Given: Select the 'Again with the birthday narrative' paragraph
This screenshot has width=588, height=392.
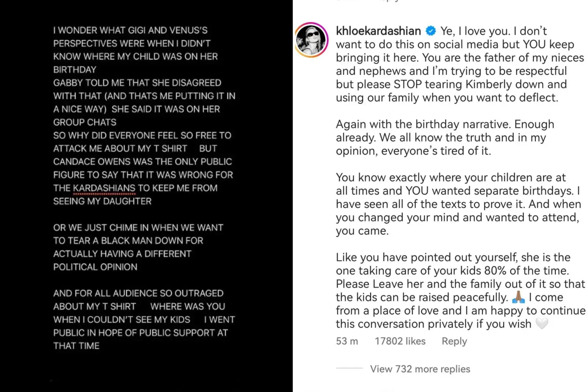Looking at the screenshot, I should pyautogui.click(x=445, y=138).
